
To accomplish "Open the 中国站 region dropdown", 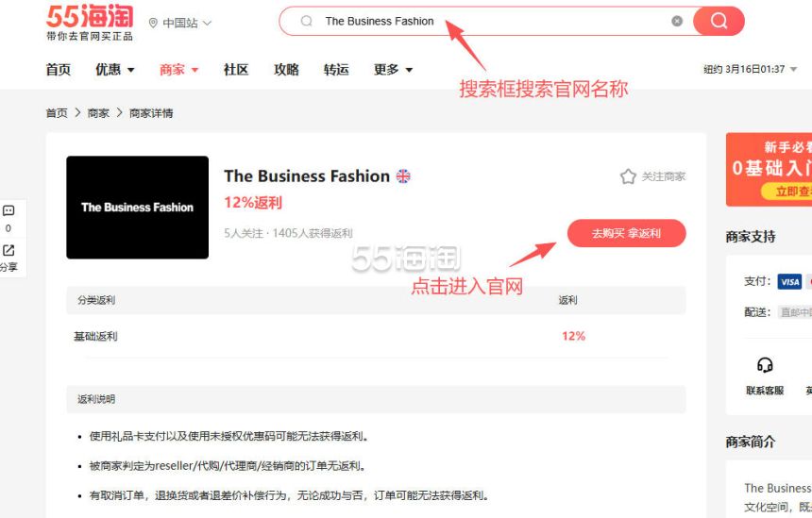I will point(180,23).
